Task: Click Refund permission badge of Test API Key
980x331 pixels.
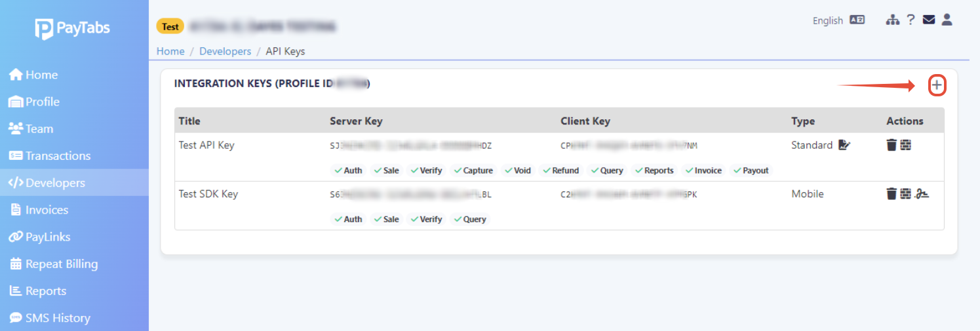Action: pyautogui.click(x=561, y=170)
